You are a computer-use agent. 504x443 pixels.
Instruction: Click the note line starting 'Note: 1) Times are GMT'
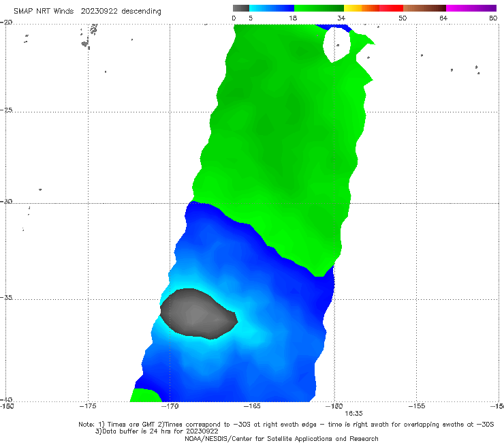click(x=286, y=425)
